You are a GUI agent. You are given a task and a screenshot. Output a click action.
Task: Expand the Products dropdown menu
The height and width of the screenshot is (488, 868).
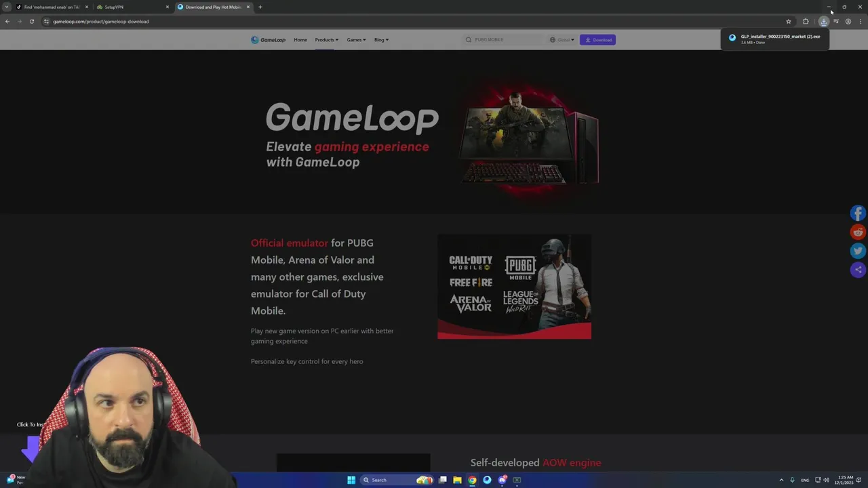pos(327,39)
